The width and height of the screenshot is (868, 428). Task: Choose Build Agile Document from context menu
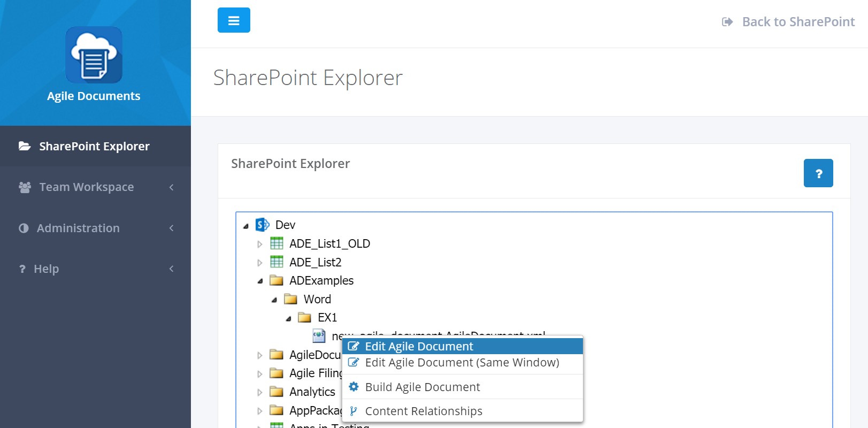click(x=463, y=387)
